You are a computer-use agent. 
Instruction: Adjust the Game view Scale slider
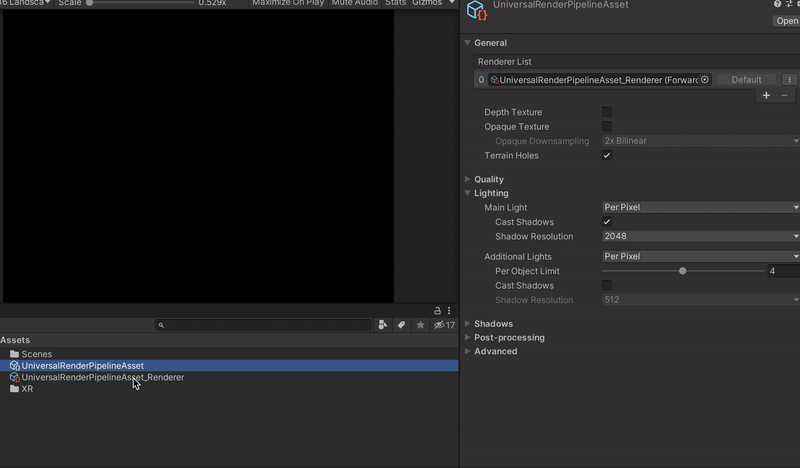(x=89, y=3)
